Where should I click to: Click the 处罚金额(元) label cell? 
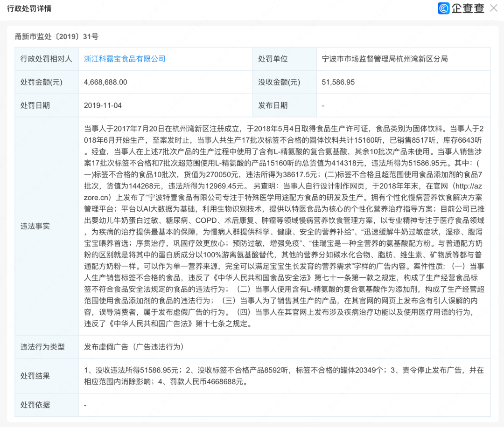click(41, 82)
